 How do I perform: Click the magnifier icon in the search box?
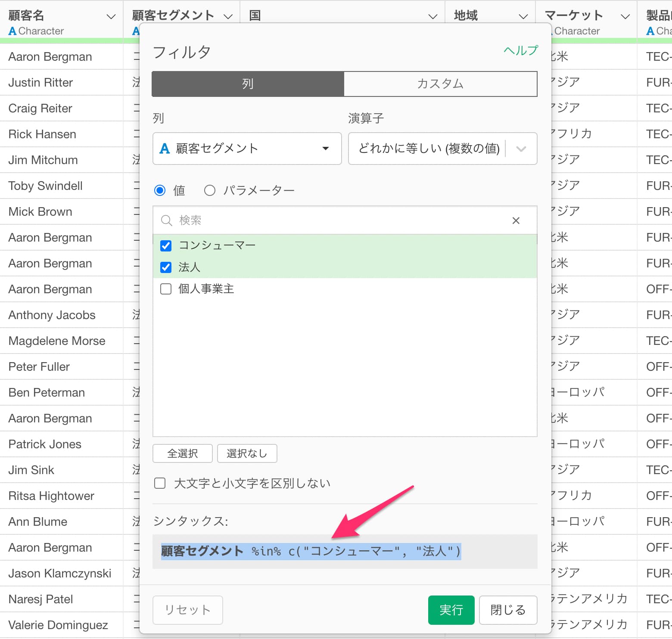166,220
